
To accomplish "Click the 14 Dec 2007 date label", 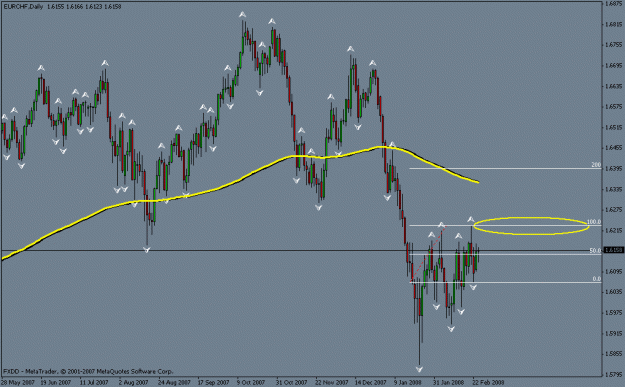I will coord(370,382).
